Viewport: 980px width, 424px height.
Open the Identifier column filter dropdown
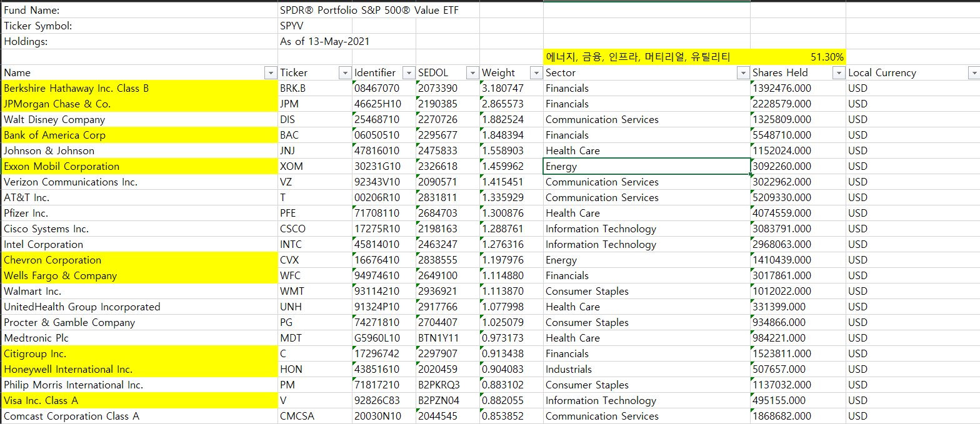pos(408,73)
